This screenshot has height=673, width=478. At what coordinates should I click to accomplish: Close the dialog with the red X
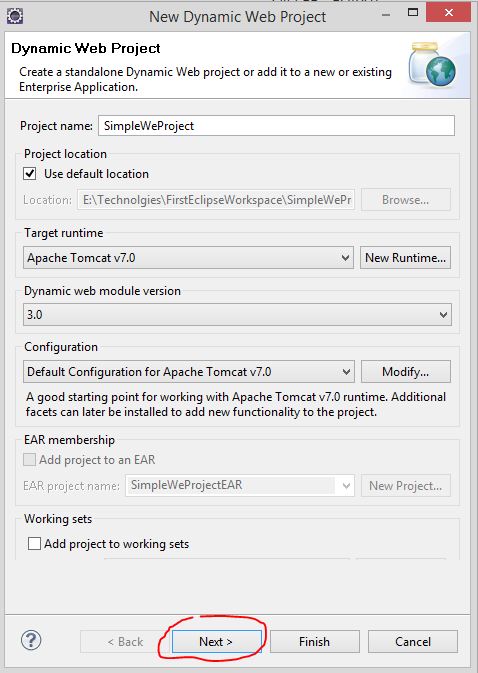pos(448,12)
